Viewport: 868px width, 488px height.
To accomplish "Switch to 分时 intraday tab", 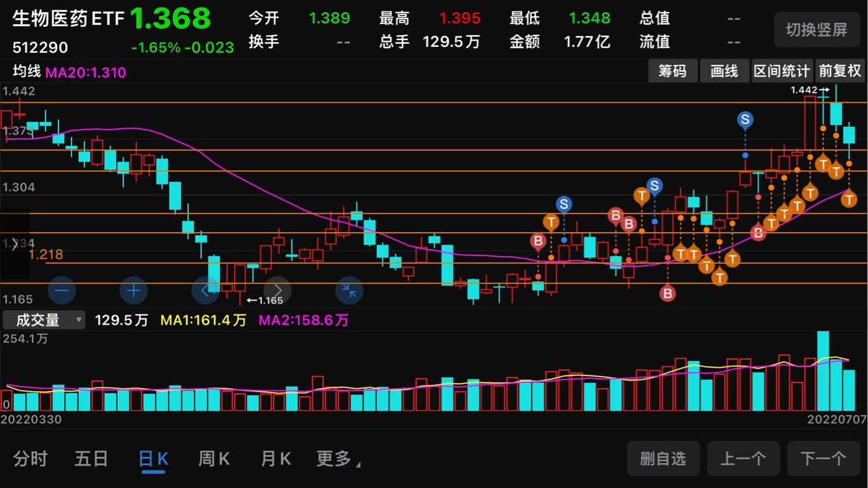I will tap(31, 459).
